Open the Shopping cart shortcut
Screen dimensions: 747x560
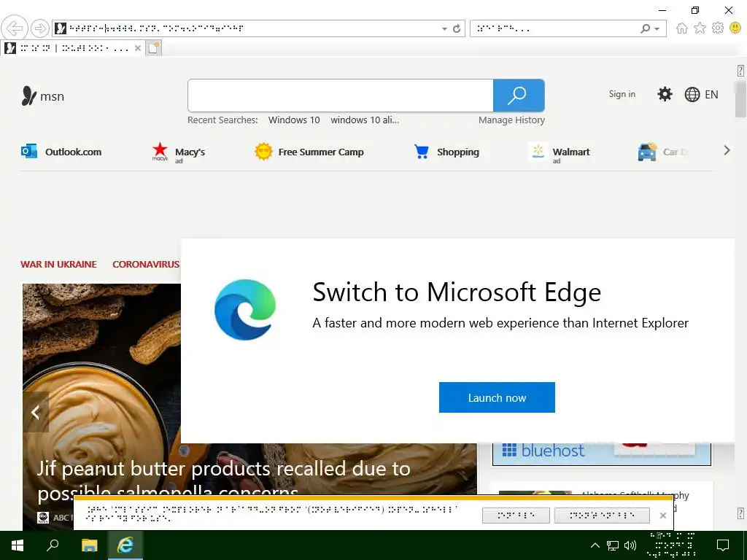click(x=446, y=152)
